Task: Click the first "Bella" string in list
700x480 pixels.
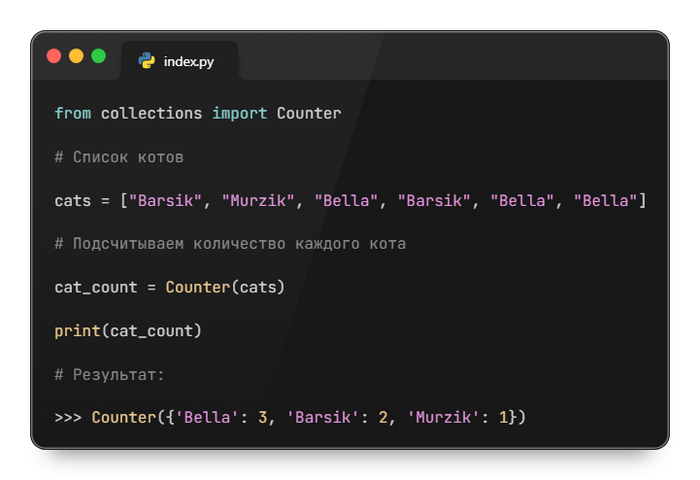Action: tap(346, 200)
